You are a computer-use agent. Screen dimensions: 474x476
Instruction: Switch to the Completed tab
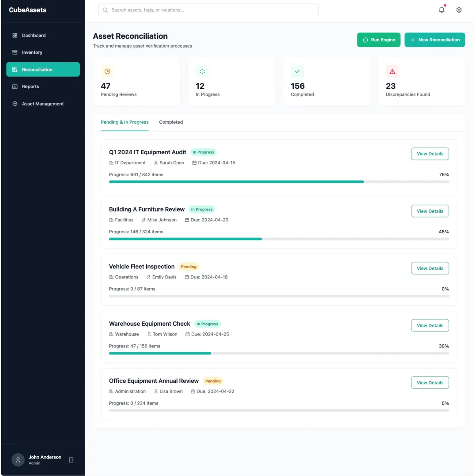coord(171,122)
